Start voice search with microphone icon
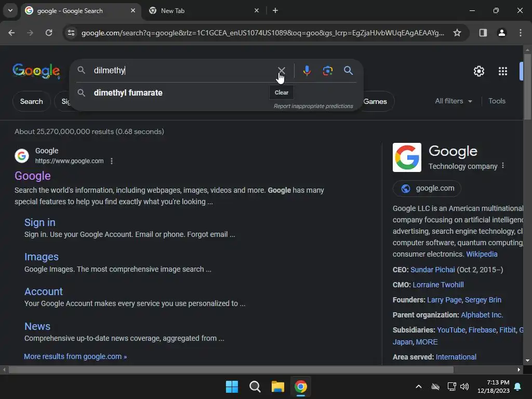This screenshot has height=399, width=532. click(307, 71)
